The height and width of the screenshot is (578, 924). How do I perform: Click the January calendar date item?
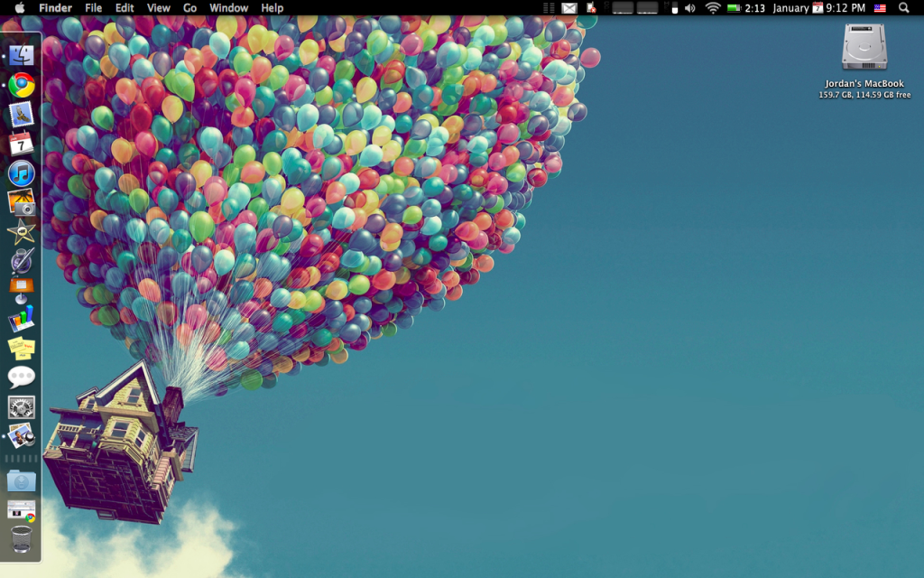pos(798,7)
